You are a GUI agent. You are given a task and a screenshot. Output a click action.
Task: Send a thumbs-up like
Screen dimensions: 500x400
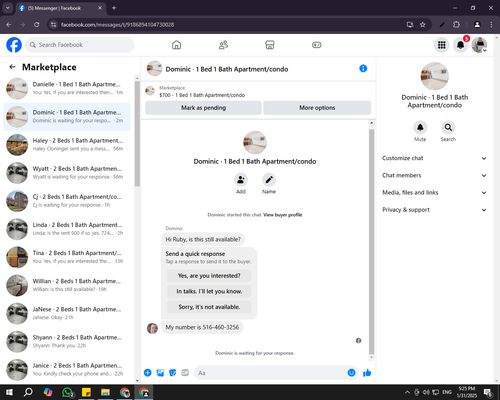point(367,373)
